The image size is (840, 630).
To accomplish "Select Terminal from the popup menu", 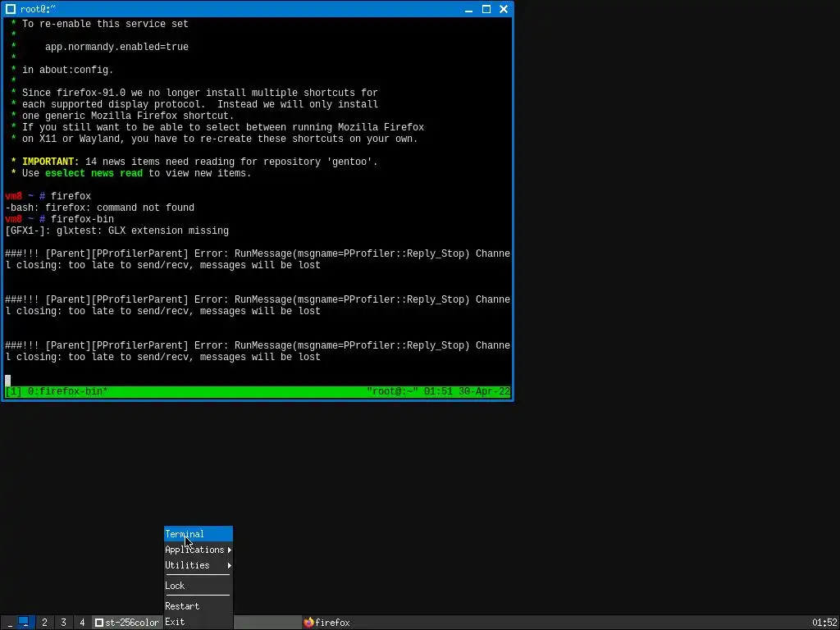I will tap(199, 534).
